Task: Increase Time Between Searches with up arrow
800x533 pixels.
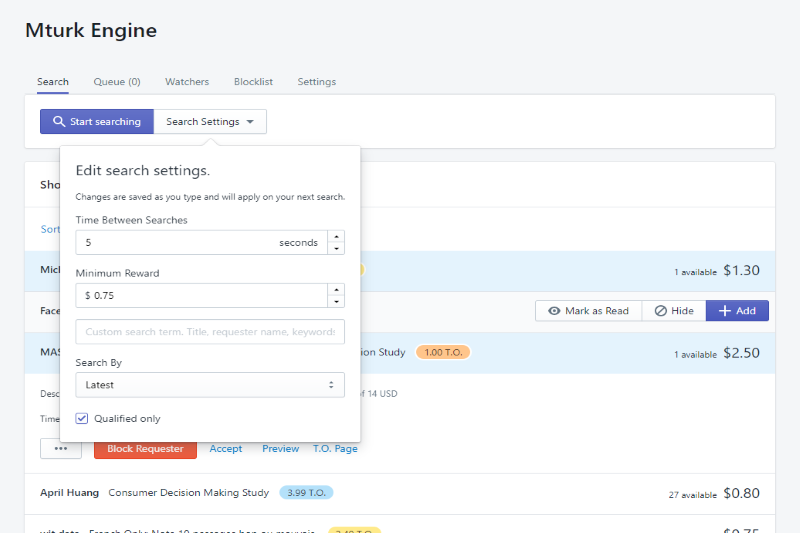Action: 336,237
